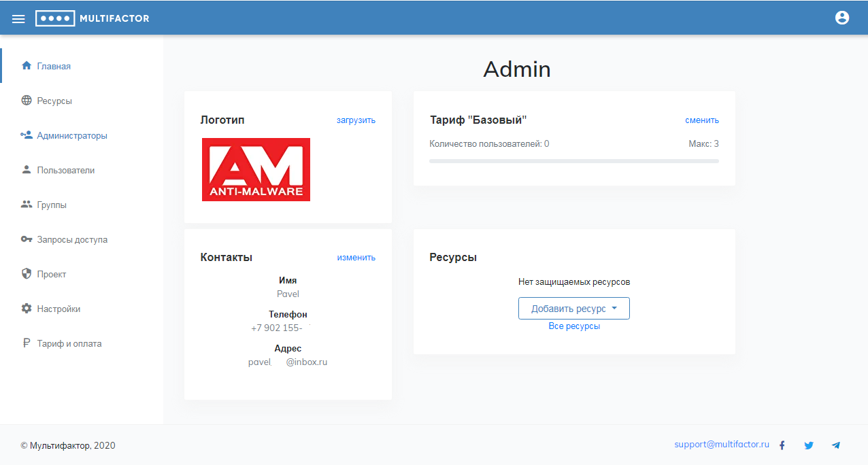Click the Имя label in Контакты
Viewport: 868px width, 465px height.
click(288, 280)
